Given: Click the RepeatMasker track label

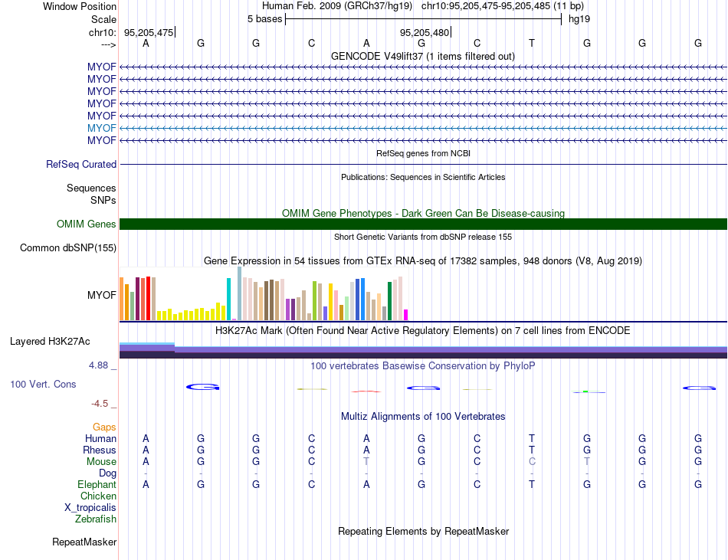Looking at the screenshot, I should click(84, 542).
